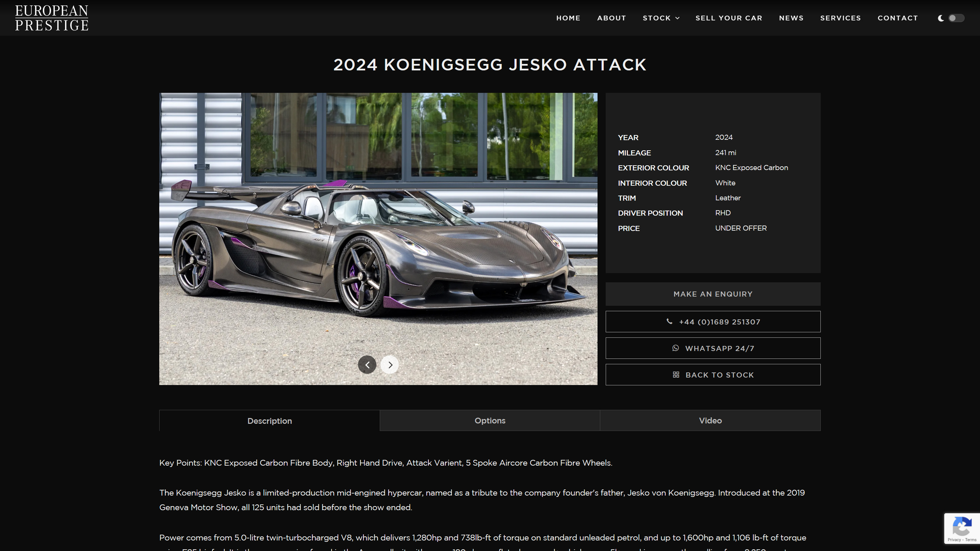The width and height of the screenshot is (980, 551).
Task: Click the reCAPTCHA Privacy link
Action: 954,539
